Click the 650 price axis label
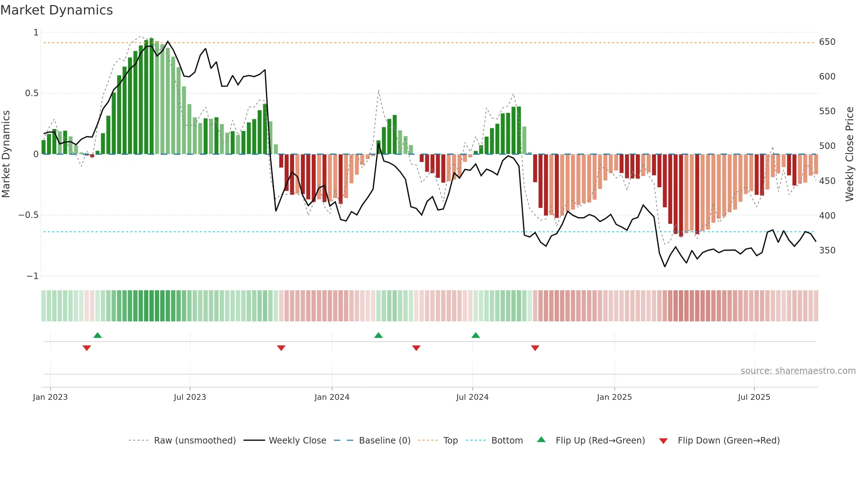Screen dimensions: 868x488 pos(827,42)
